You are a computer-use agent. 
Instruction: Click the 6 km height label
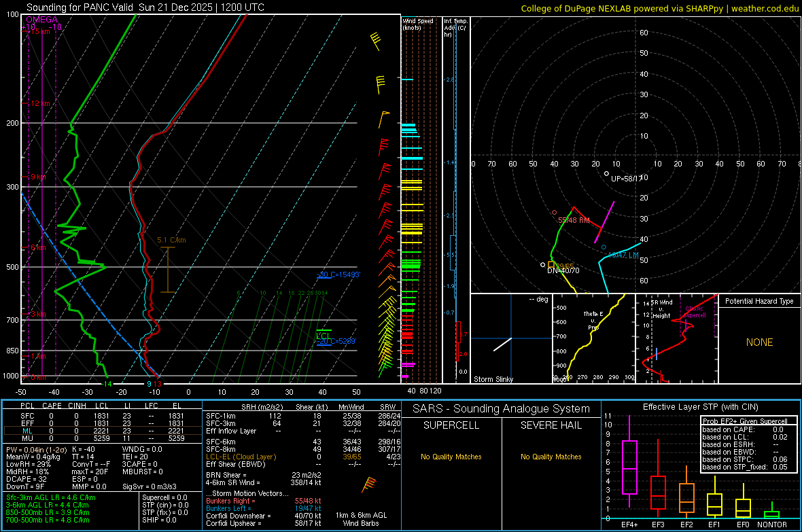38,247
